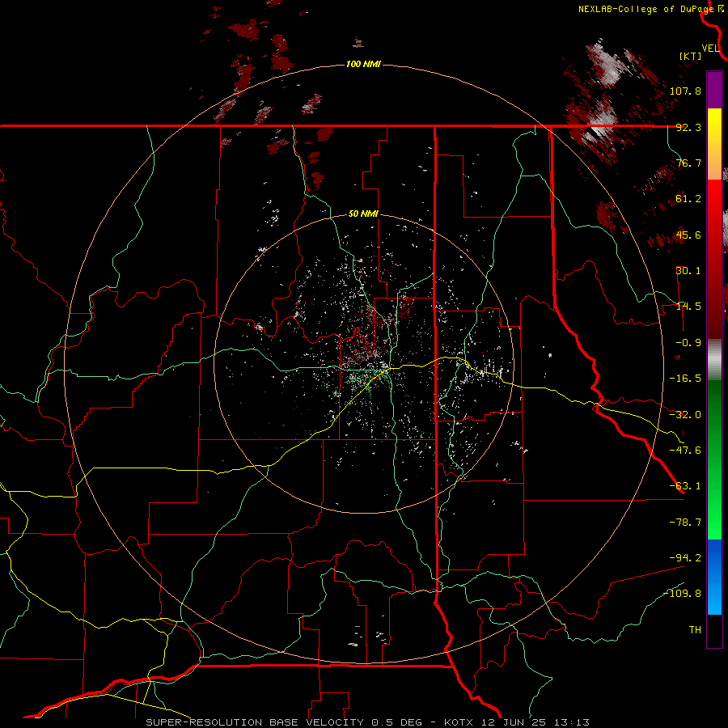Screen dimensions: 728x728
Task: Select the 30.1 scale value
Action: point(688,271)
